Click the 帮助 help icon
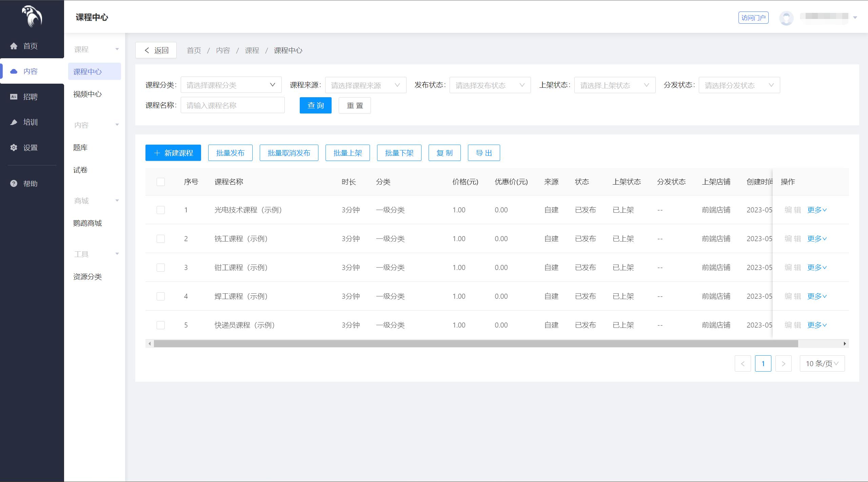868x482 pixels. 13,184
